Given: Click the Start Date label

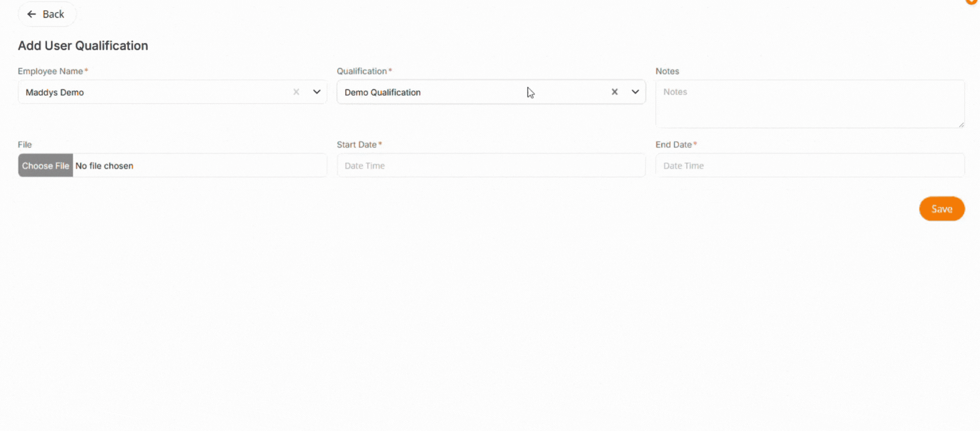Looking at the screenshot, I should [x=356, y=145].
